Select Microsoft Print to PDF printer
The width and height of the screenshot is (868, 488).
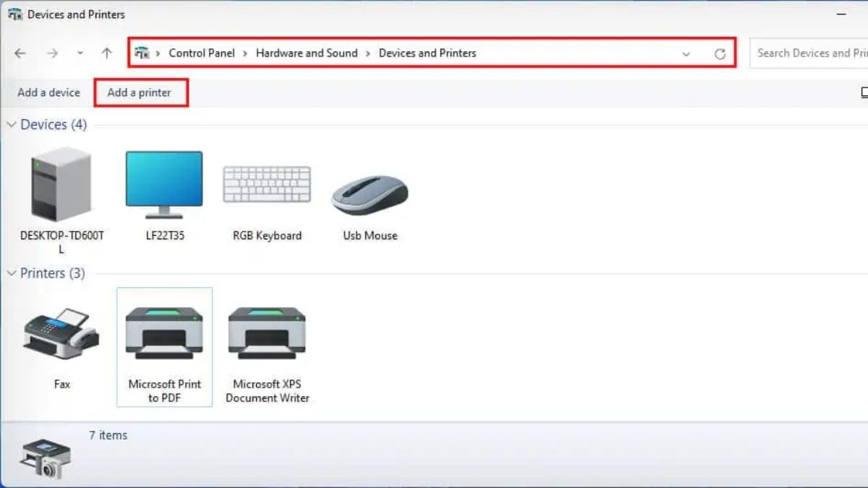pyautogui.click(x=164, y=334)
